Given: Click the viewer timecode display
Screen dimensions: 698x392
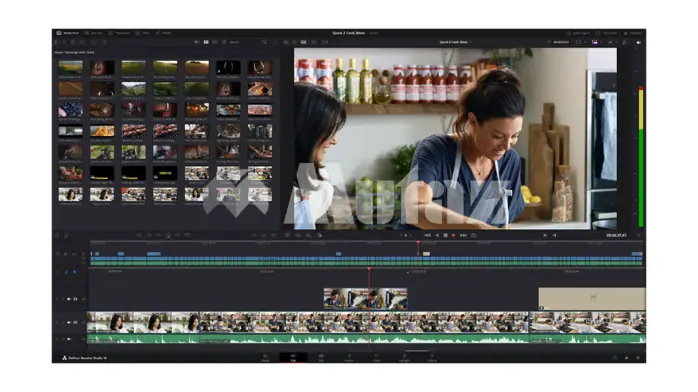Looking at the screenshot, I should 616,235.
